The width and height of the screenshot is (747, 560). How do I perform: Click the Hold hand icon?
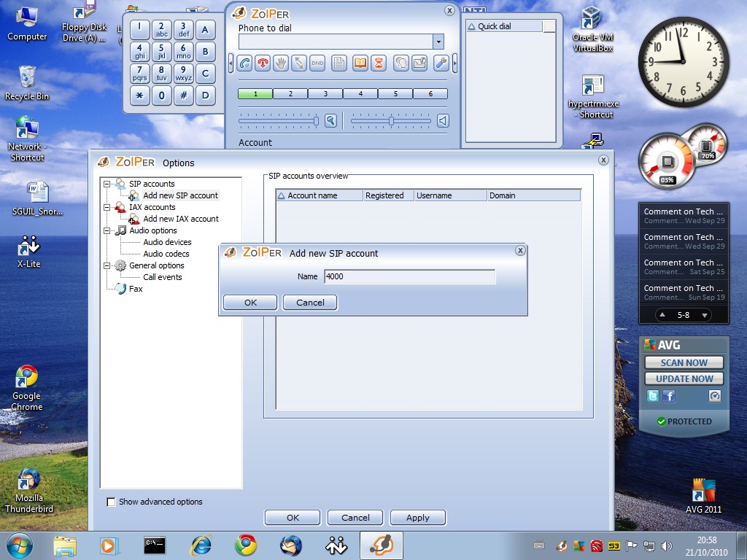[281, 63]
